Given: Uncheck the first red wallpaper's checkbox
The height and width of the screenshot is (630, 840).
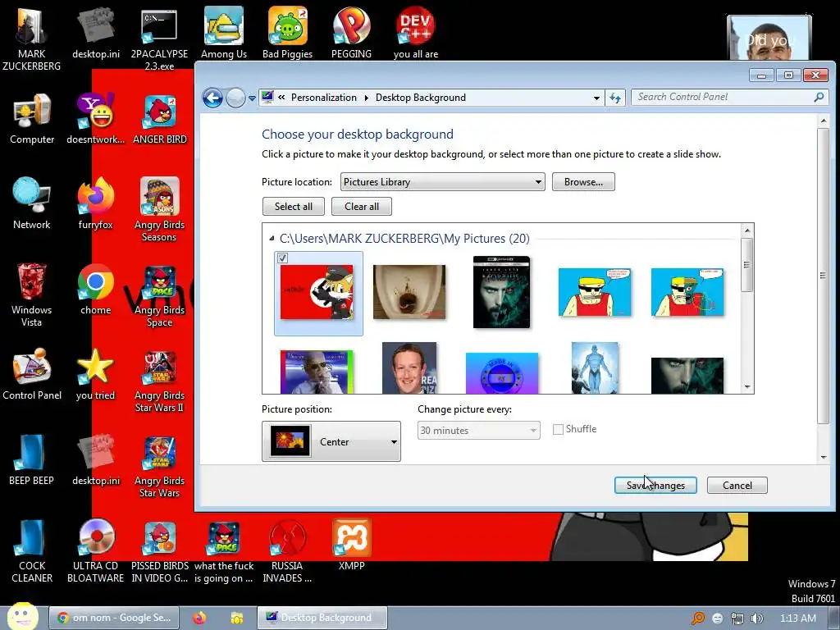Looking at the screenshot, I should tap(282, 258).
